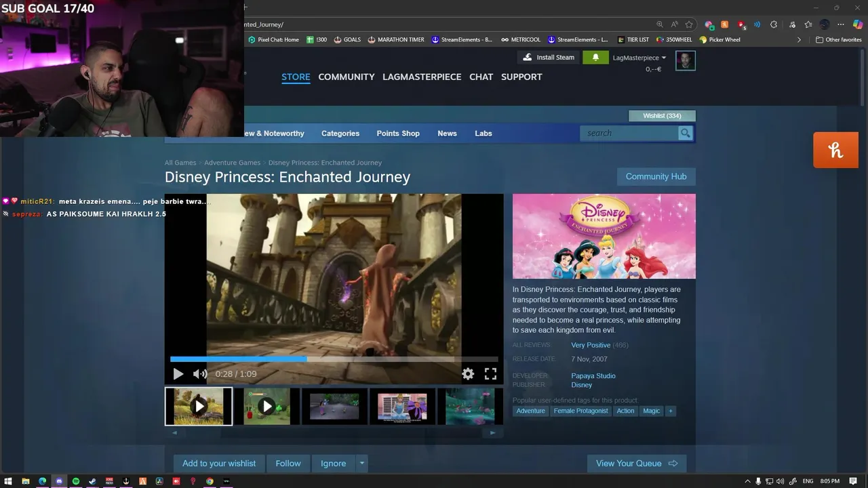Screen dimensions: 868x488
Task: Open Pixel Chat: Home bookmark
Action: (273, 39)
